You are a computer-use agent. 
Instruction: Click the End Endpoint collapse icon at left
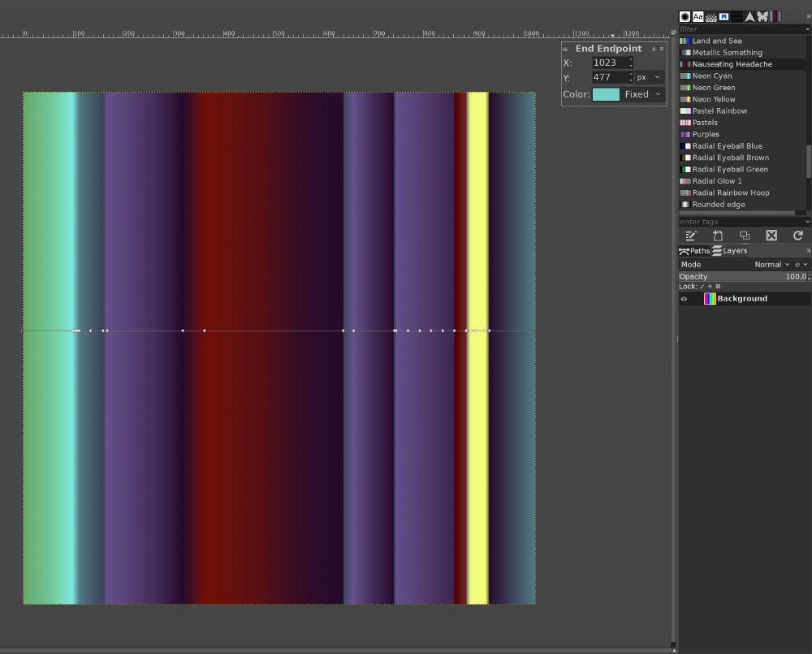pyautogui.click(x=565, y=50)
